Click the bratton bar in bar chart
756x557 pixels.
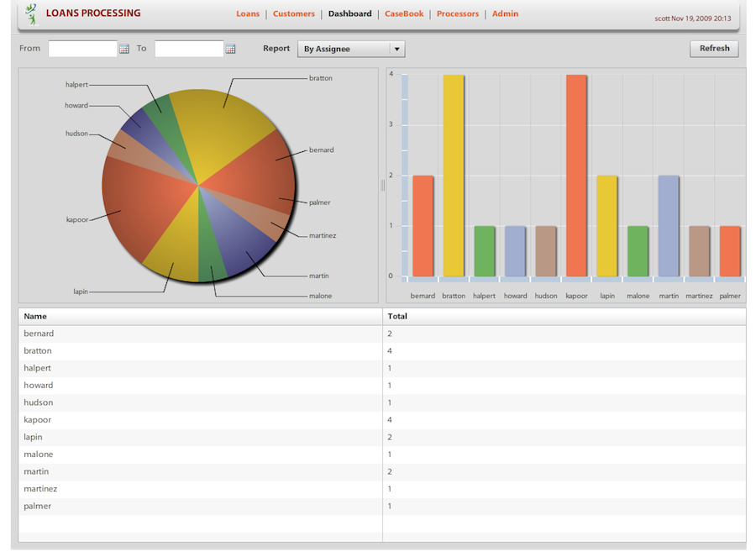point(454,176)
